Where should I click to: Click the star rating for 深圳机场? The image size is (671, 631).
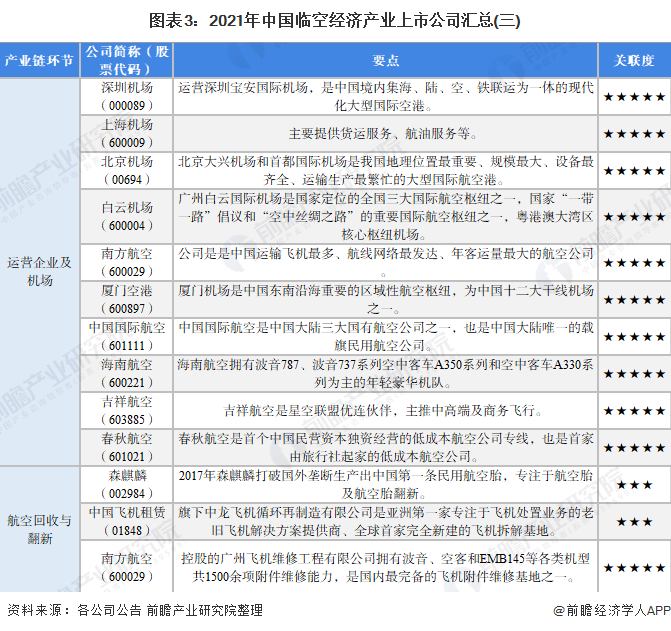pyautogui.click(x=634, y=96)
